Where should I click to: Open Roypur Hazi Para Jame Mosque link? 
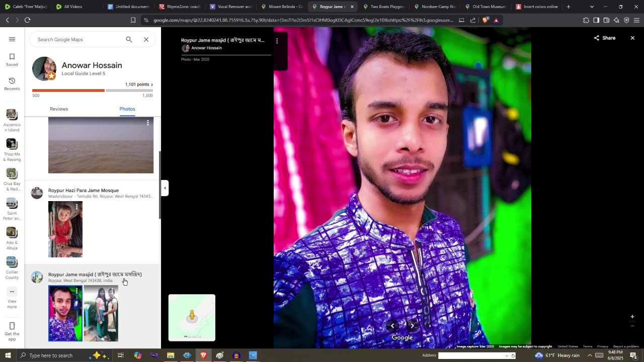click(84, 191)
